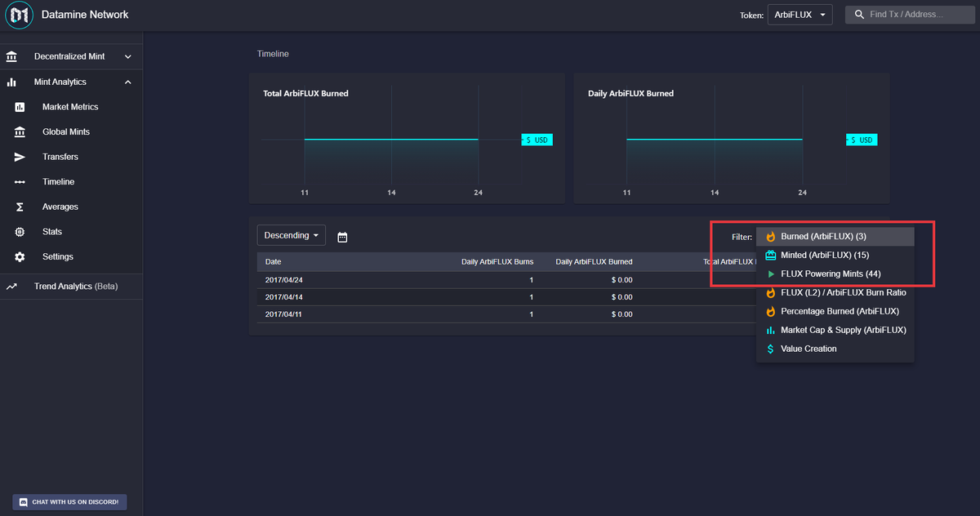Click chart icon beside Market Cap & Supply
Viewport: 980px width, 516px height.
click(770, 330)
